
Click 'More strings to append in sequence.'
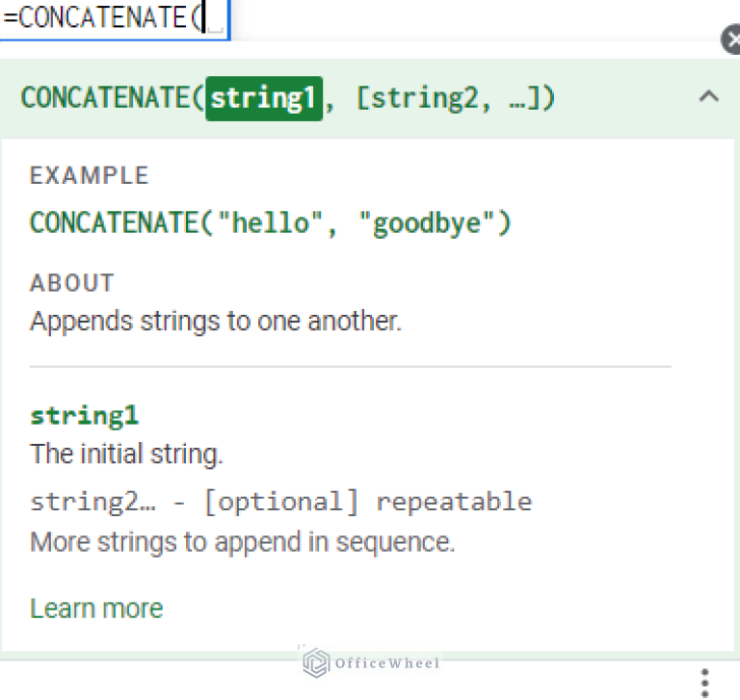coord(242,542)
